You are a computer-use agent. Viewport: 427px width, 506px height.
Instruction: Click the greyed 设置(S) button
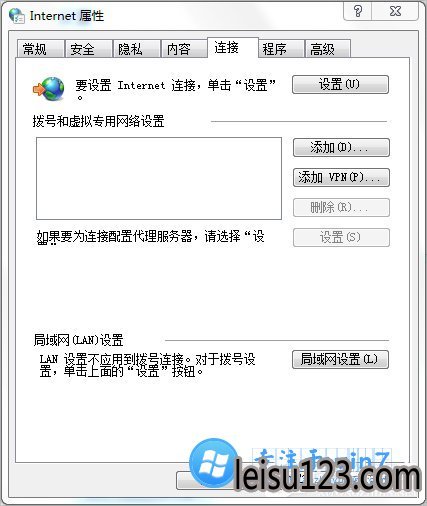click(341, 237)
